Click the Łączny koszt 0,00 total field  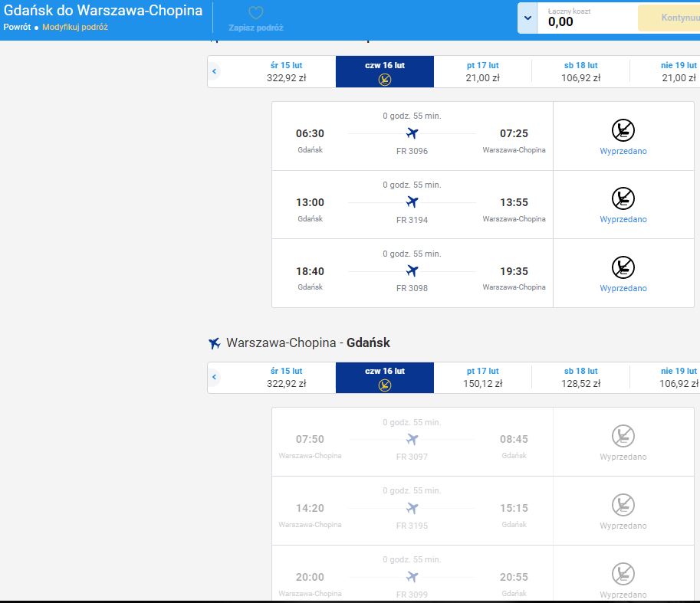pyautogui.click(x=587, y=18)
